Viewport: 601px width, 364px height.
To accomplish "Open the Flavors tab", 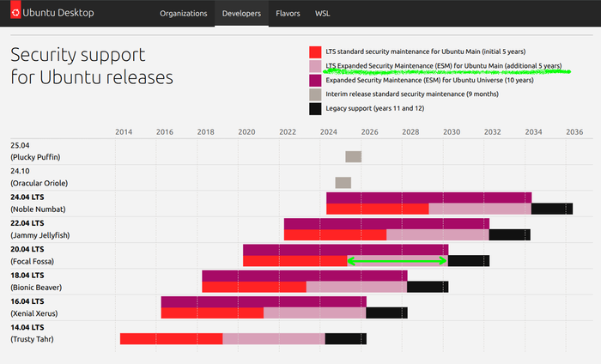I will pos(288,14).
